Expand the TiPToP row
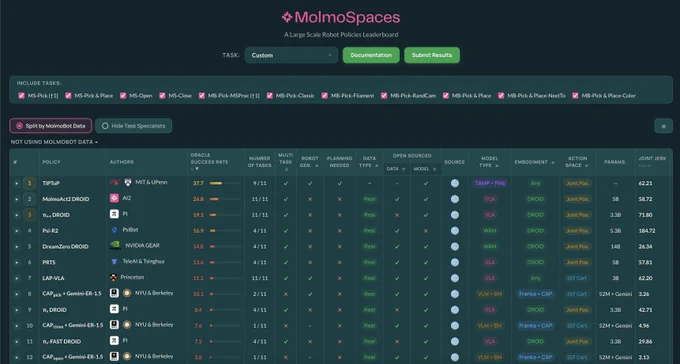Viewport: 680px width, 364px height. 16,184
